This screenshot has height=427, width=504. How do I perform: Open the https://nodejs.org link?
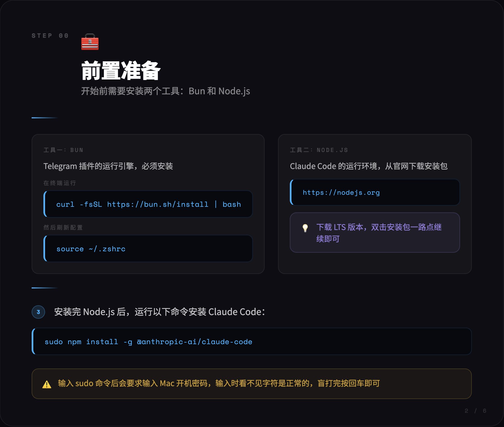(341, 193)
